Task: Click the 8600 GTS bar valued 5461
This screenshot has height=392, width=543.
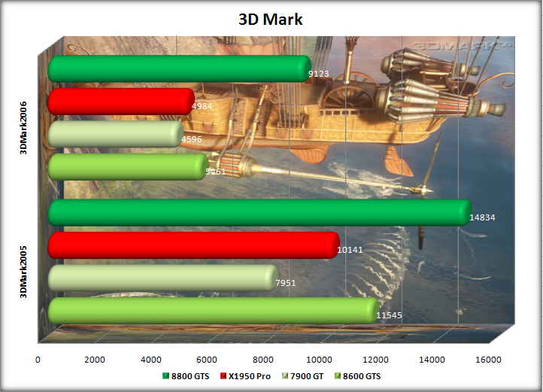Action: click(126, 167)
